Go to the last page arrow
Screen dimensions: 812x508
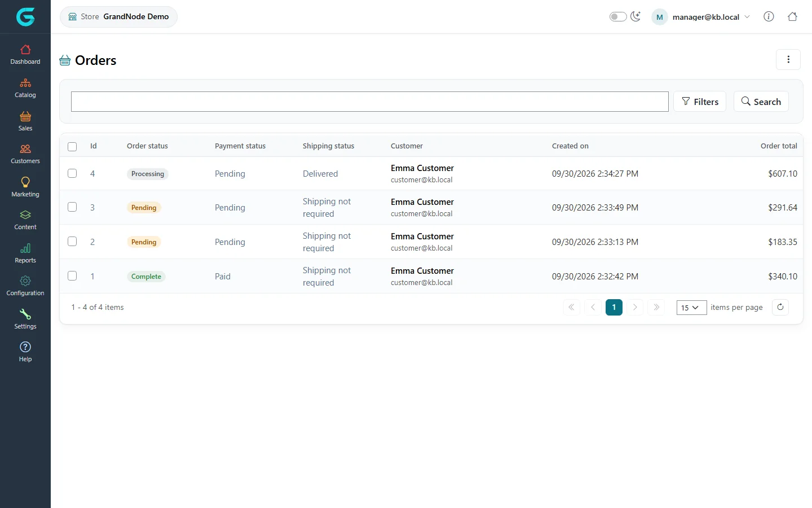coord(656,307)
